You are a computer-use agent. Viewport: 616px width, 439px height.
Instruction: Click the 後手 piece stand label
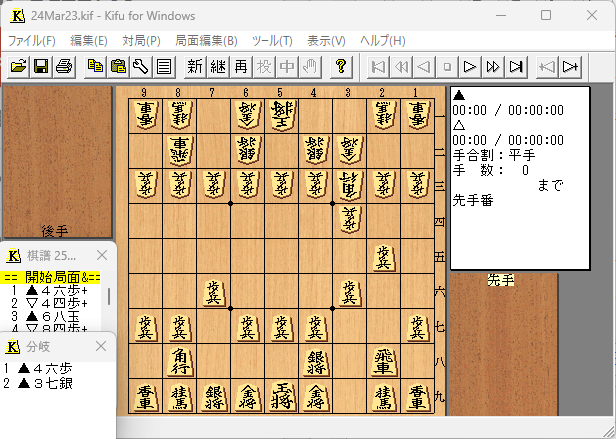[55, 231]
